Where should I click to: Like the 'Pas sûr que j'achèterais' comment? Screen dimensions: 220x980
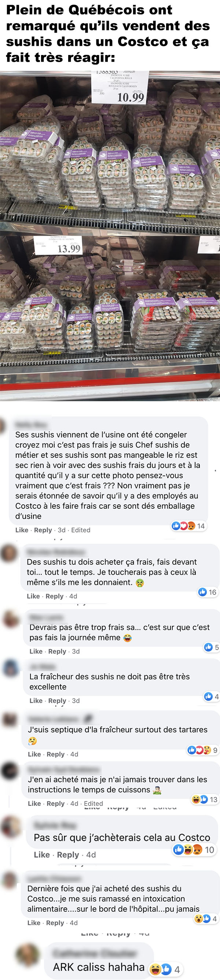coord(42,855)
